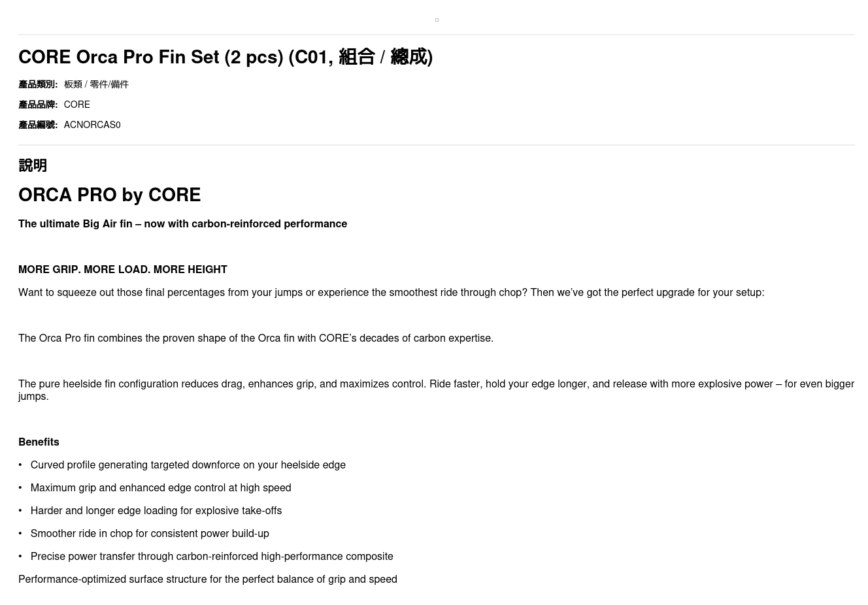
Task: Click the sentence about CORE's carbon expertise
Action: 256,338
